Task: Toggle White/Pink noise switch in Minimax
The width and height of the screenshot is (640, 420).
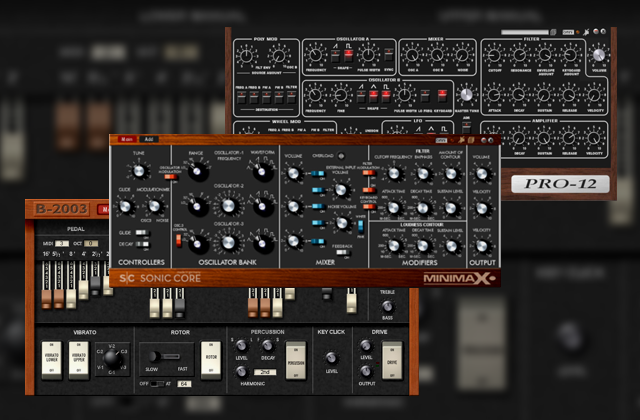Action: [361, 226]
